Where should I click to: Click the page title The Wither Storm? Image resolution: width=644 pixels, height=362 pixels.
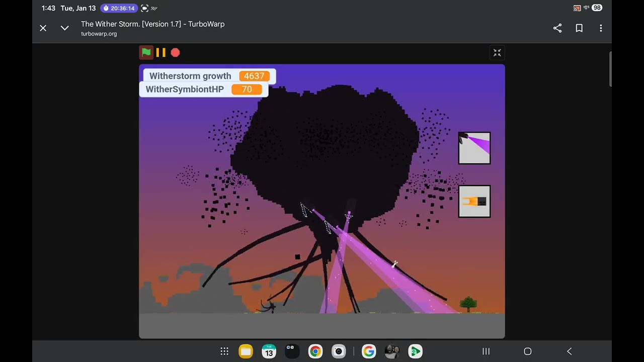[153, 24]
